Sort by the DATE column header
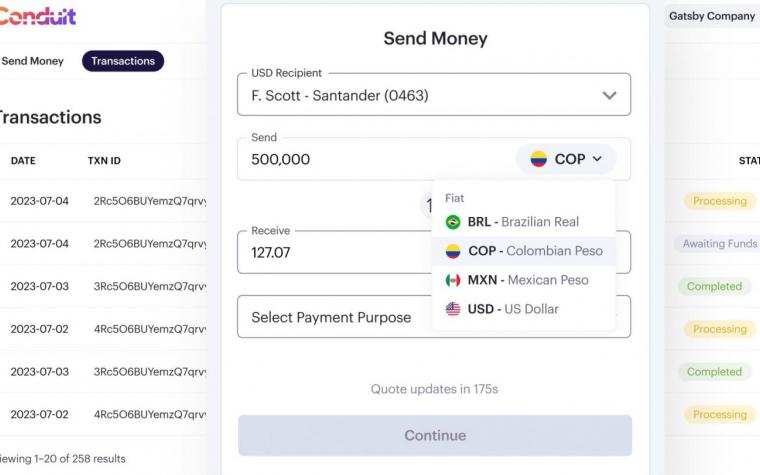 [23, 160]
